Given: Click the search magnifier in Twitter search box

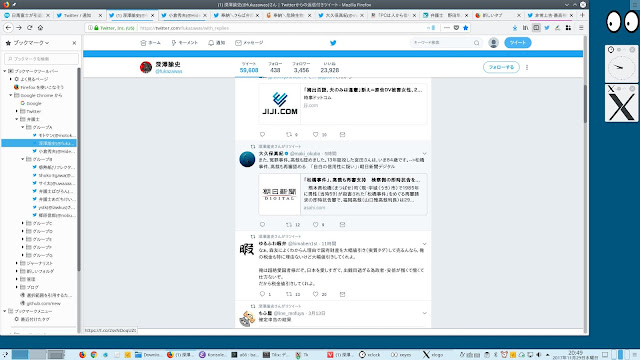Looking at the screenshot, I should pyautogui.click(x=476, y=43).
